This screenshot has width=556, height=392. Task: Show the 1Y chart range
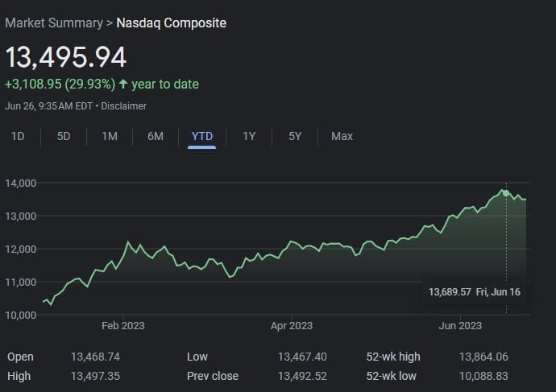tap(249, 136)
